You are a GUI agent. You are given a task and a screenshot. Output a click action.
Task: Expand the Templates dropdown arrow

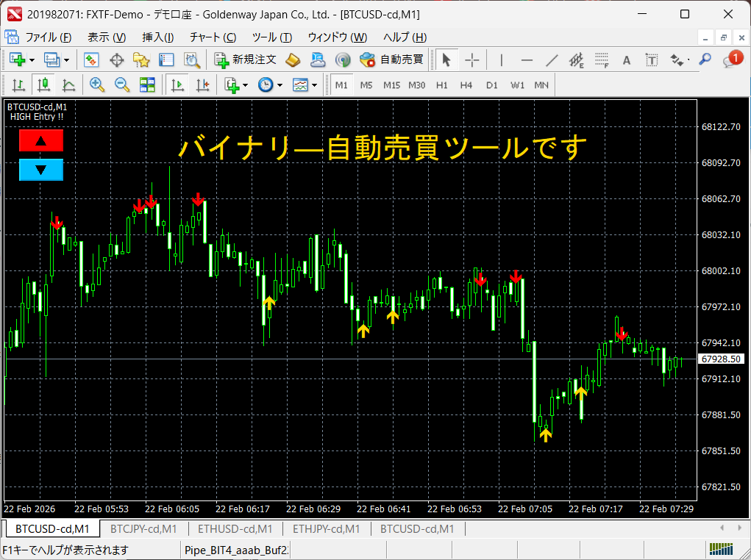(314, 86)
